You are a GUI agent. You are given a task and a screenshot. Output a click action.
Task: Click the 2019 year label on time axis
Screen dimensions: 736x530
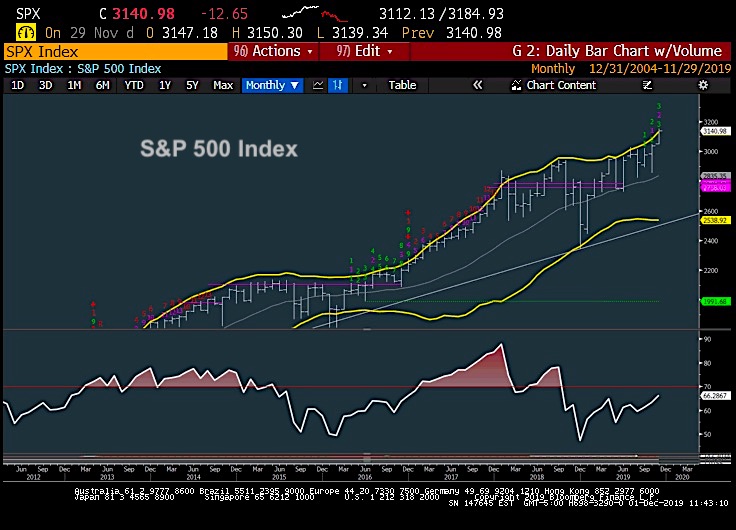click(x=623, y=477)
